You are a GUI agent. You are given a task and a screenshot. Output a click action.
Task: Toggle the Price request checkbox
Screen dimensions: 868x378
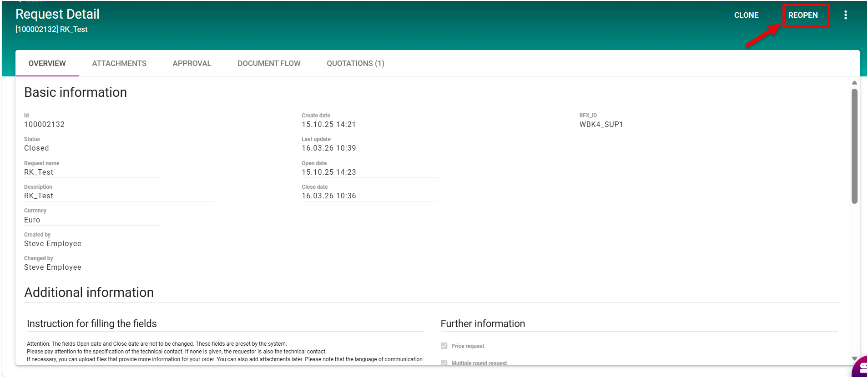(x=444, y=346)
